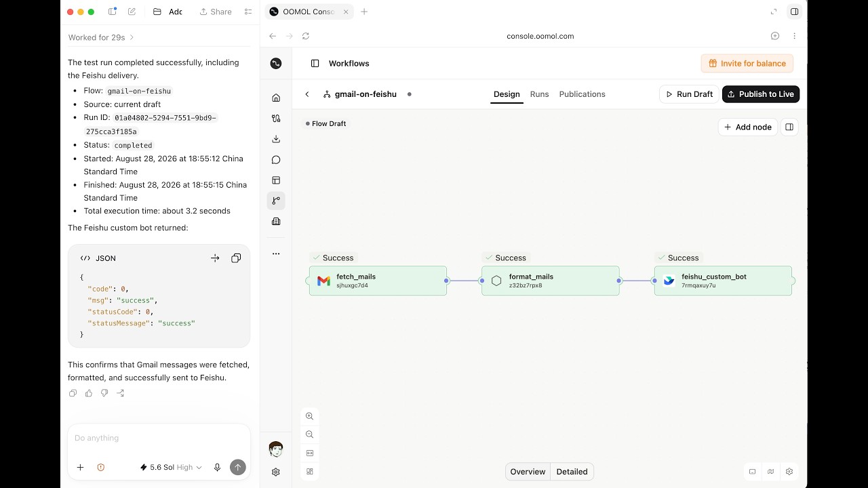Start voice input with the microphone
The width and height of the screenshot is (868, 488).
[217, 467]
